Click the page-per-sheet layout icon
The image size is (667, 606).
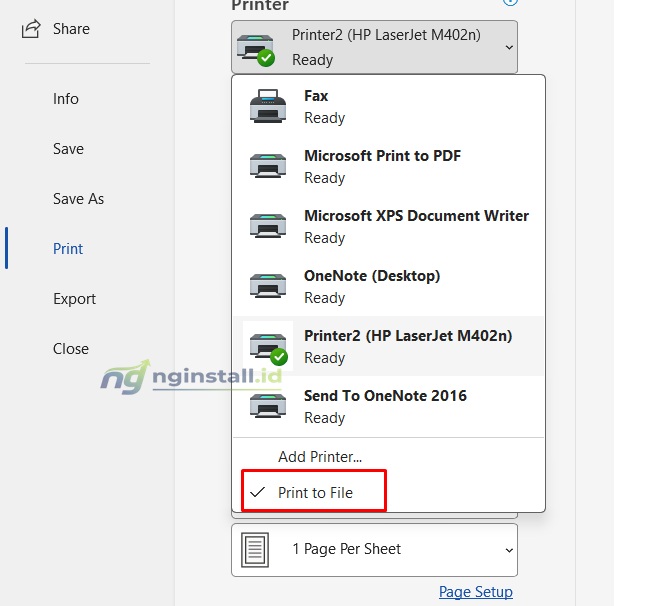tap(255, 550)
